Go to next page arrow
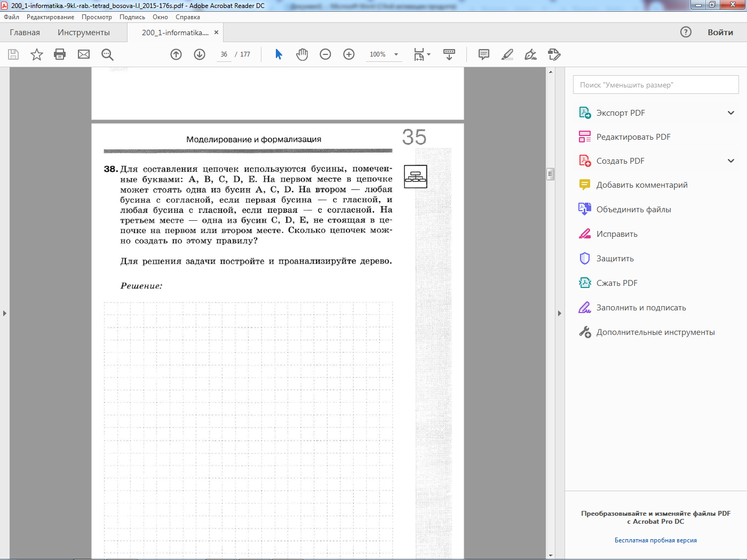Image resolution: width=747 pixels, height=560 pixels. (200, 54)
